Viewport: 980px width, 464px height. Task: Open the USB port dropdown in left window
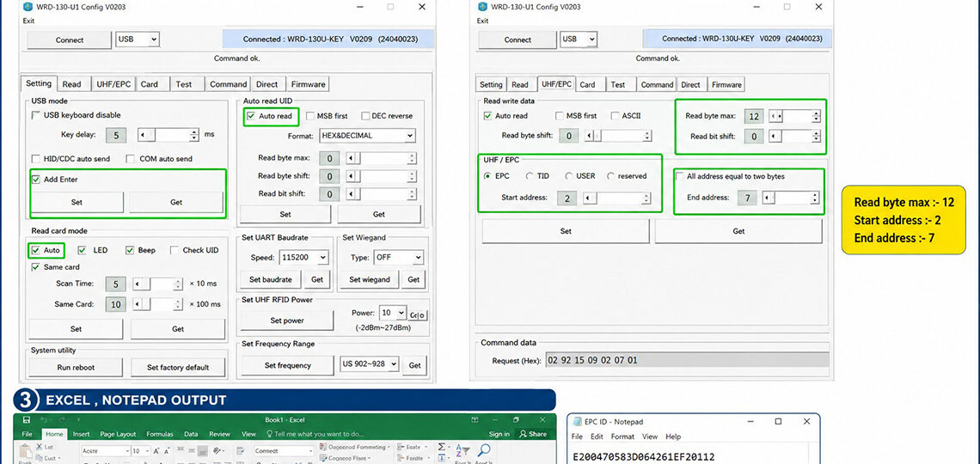pos(138,40)
